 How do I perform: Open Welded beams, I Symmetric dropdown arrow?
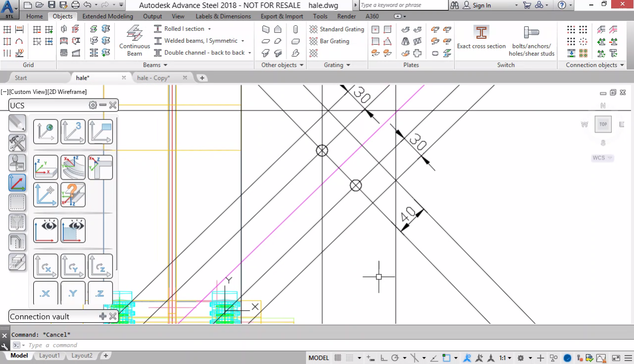[243, 41]
